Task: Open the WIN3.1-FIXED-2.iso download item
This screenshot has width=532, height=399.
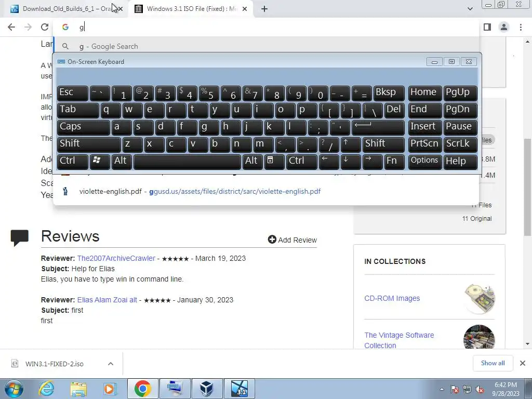Action: (54, 364)
